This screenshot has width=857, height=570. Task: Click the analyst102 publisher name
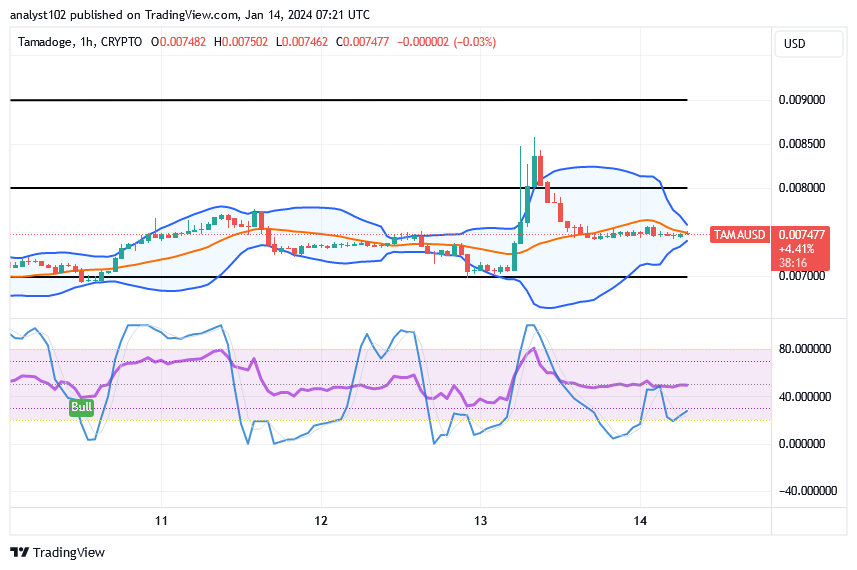pyautogui.click(x=37, y=15)
